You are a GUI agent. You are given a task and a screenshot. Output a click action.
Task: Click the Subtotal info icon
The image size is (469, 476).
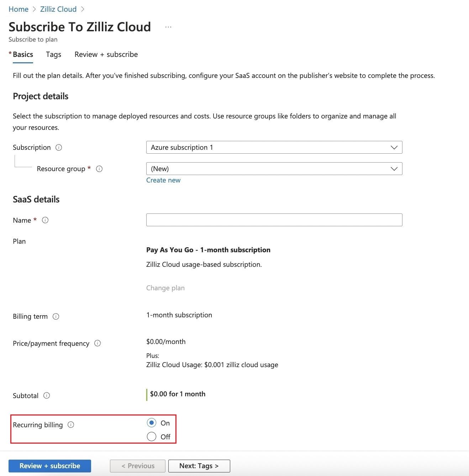point(47,396)
